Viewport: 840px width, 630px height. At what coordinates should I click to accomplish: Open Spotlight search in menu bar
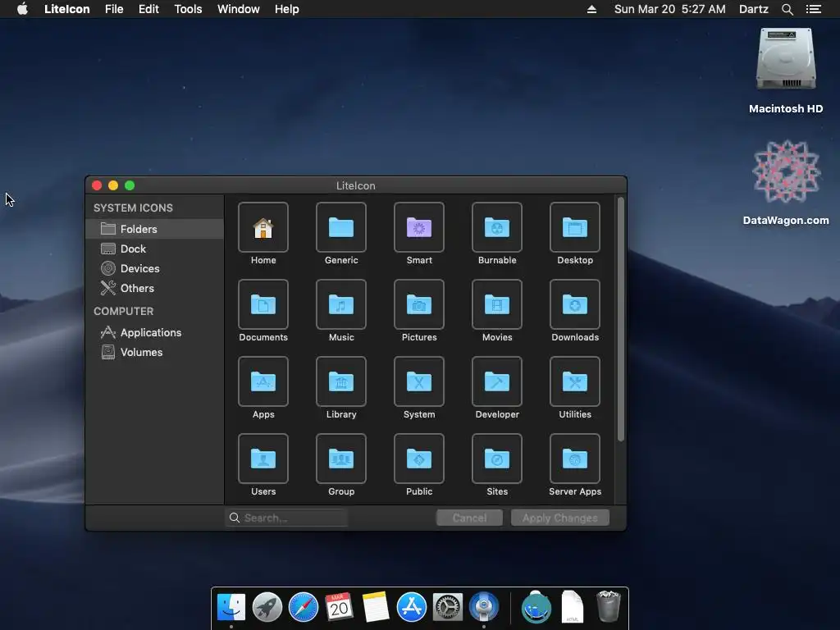(x=787, y=9)
